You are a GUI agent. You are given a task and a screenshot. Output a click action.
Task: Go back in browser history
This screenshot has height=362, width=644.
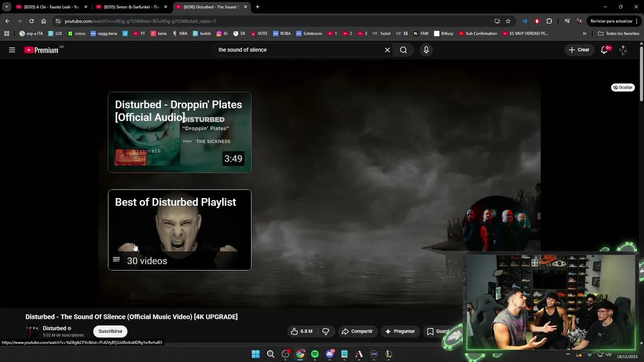(7, 21)
